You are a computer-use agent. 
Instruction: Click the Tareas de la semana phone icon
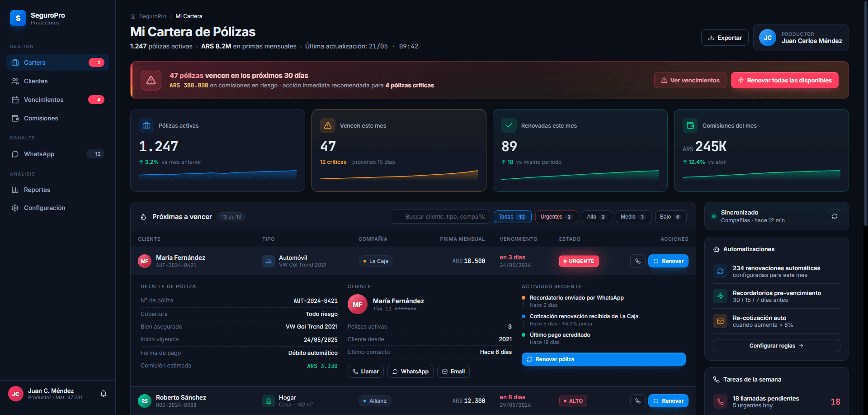pos(716,380)
